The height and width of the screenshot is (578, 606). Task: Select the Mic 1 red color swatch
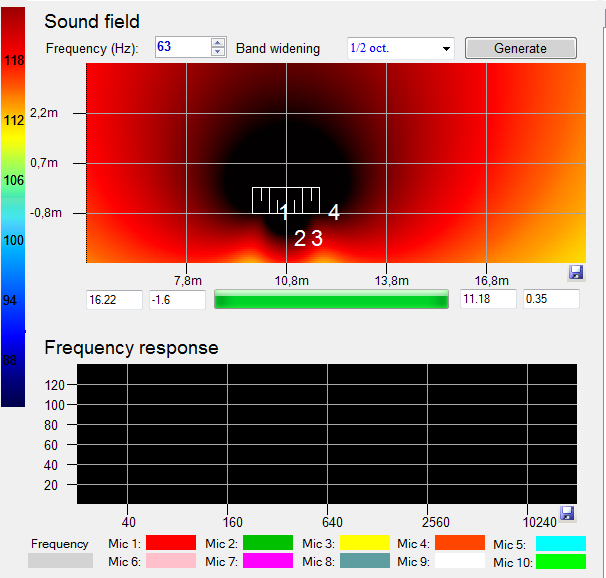[171, 543]
